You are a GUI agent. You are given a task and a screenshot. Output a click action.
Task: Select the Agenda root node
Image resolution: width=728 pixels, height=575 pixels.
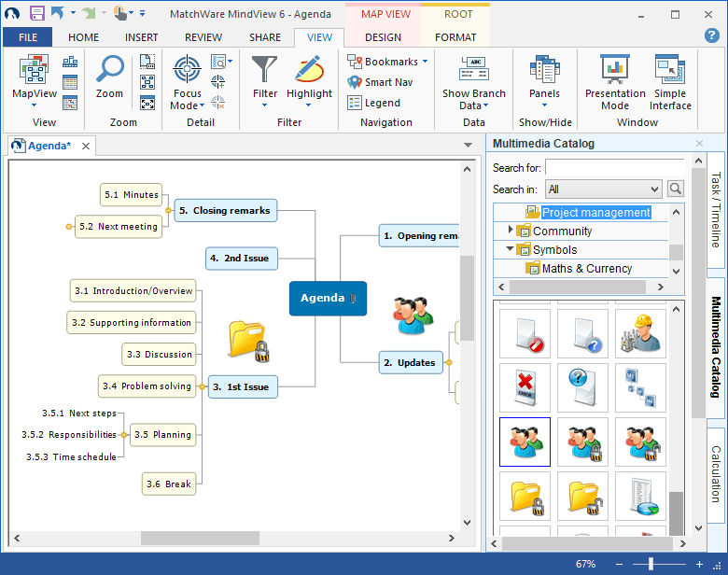328,298
